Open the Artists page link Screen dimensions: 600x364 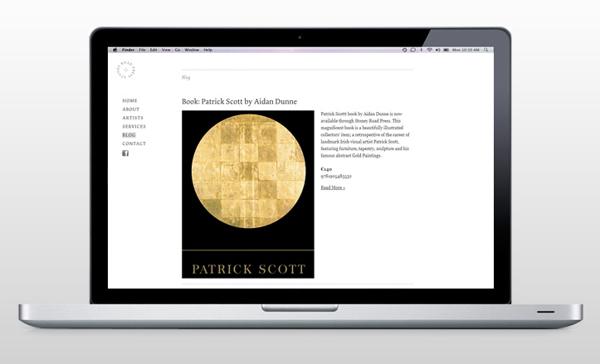pyautogui.click(x=133, y=118)
